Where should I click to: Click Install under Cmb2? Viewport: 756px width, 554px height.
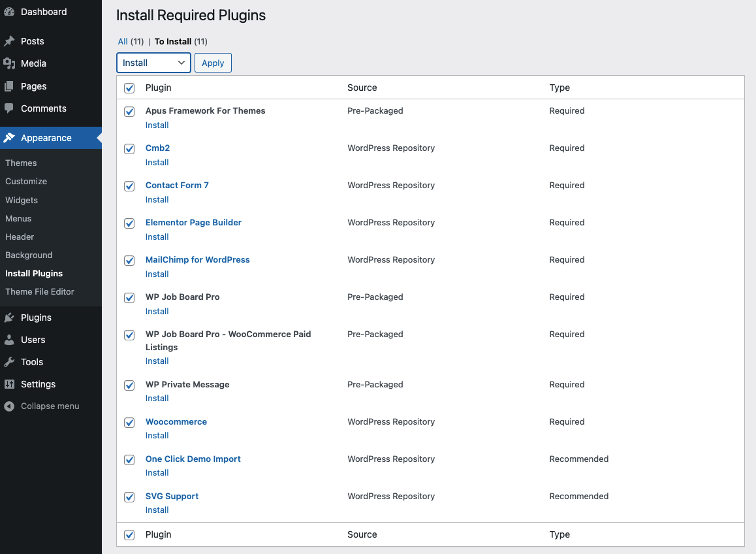(157, 163)
